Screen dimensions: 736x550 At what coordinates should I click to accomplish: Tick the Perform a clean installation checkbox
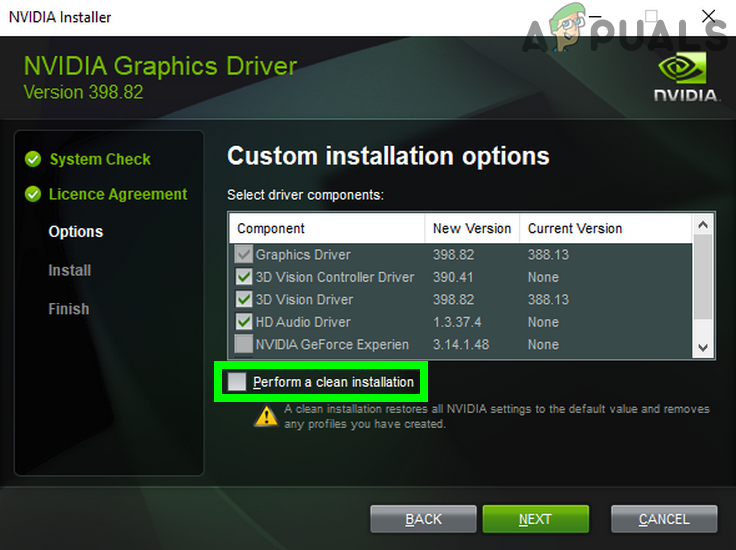237,382
